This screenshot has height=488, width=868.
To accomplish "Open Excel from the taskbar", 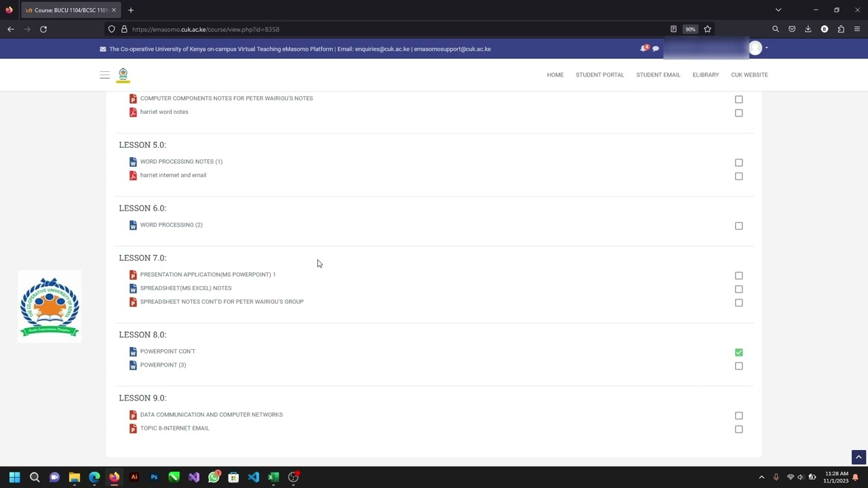I will click(x=273, y=477).
